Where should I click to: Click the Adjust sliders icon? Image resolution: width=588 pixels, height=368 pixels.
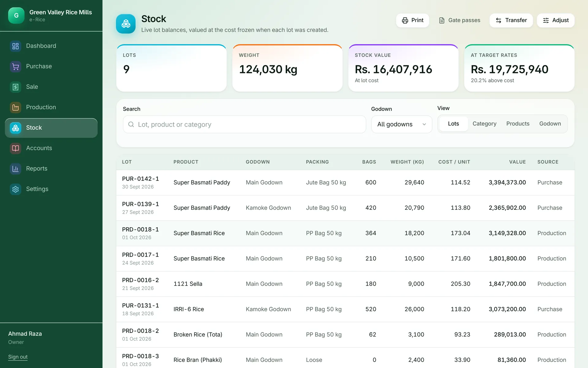tap(546, 20)
